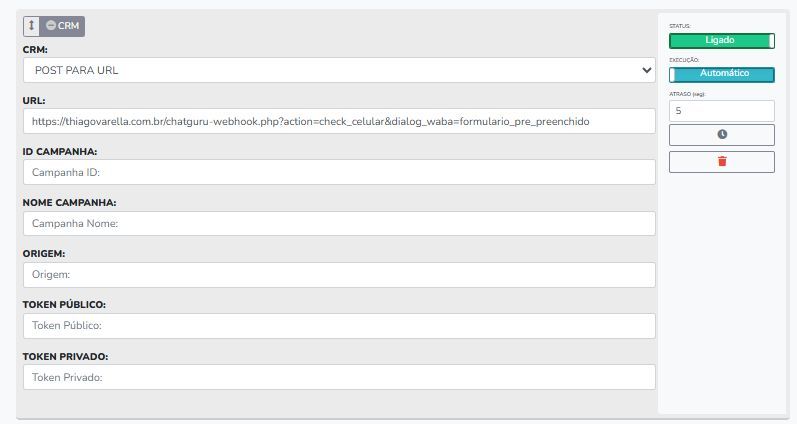Viewport: 797px width, 424px height.
Task: Click the STATUS label text
Action: (679, 26)
